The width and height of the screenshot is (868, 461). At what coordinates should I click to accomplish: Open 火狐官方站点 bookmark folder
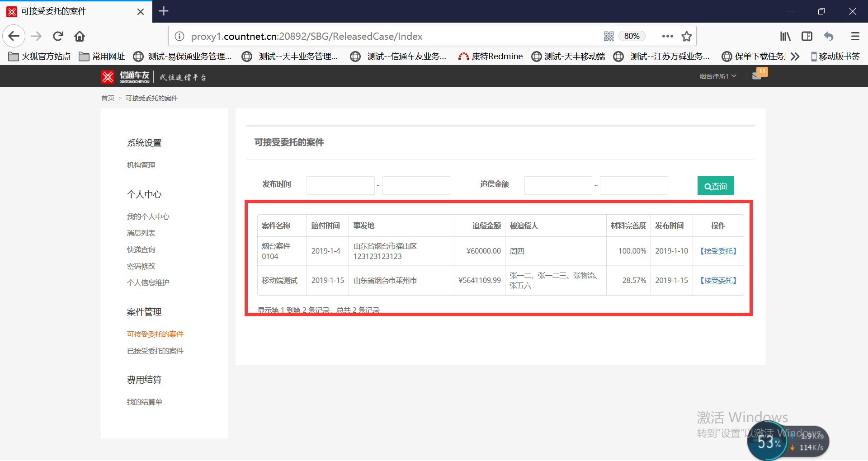pyautogui.click(x=39, y=56)
